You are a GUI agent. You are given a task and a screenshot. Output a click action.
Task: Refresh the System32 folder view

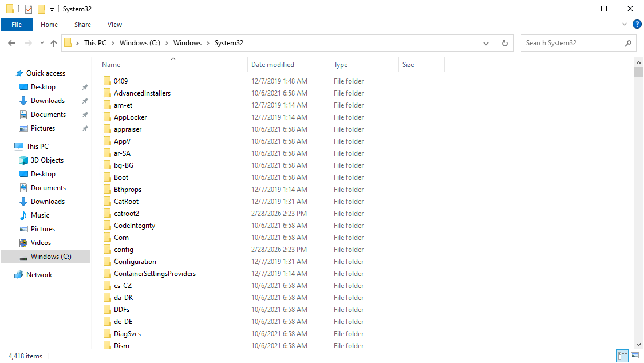pyautogui.click(x=504, y=43)
